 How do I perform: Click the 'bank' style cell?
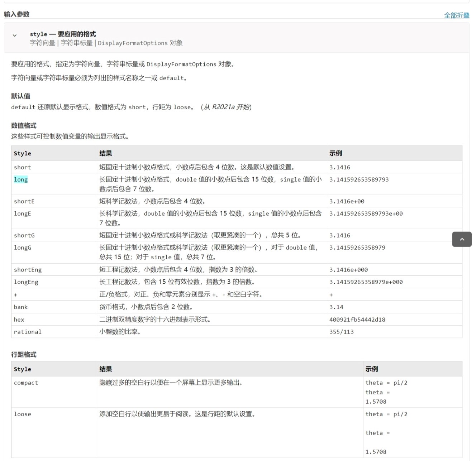[21, 307]
